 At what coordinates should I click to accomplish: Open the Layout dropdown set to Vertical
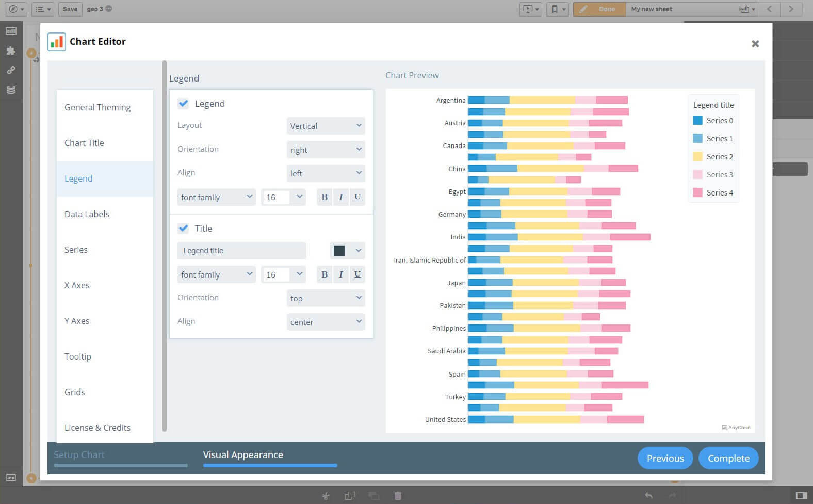click(x=326, y=126)
